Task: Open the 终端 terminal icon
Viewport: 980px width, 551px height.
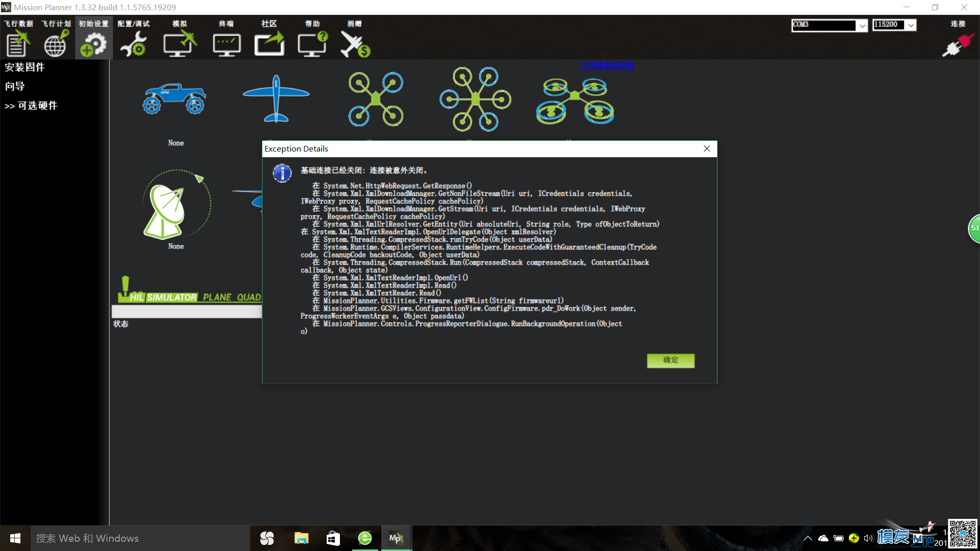Action: (227, 38)
